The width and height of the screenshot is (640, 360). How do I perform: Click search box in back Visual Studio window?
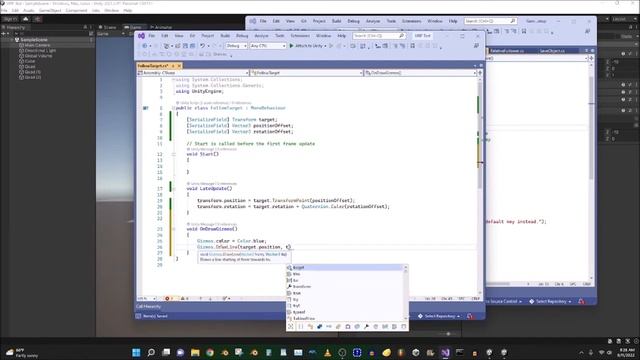pos(490,21)
